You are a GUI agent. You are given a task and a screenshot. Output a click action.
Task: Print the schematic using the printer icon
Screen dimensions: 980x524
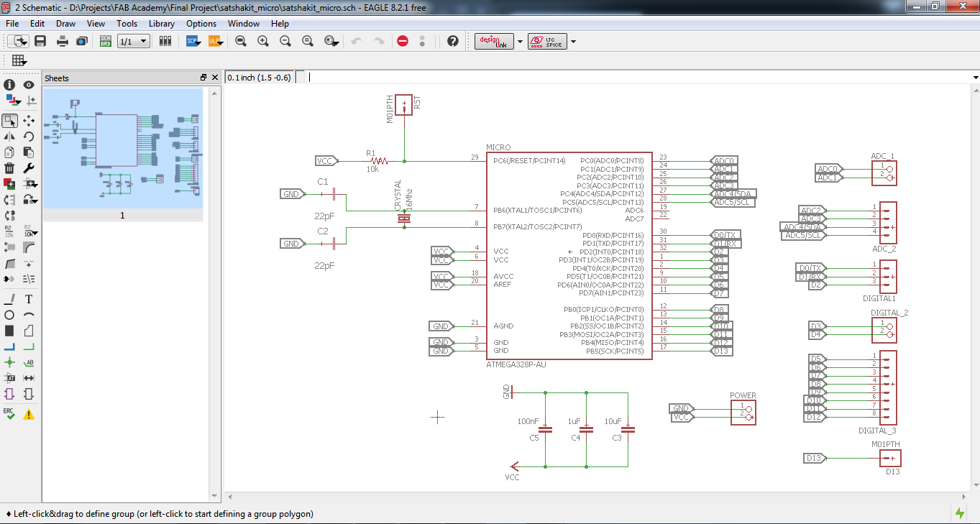63,41
